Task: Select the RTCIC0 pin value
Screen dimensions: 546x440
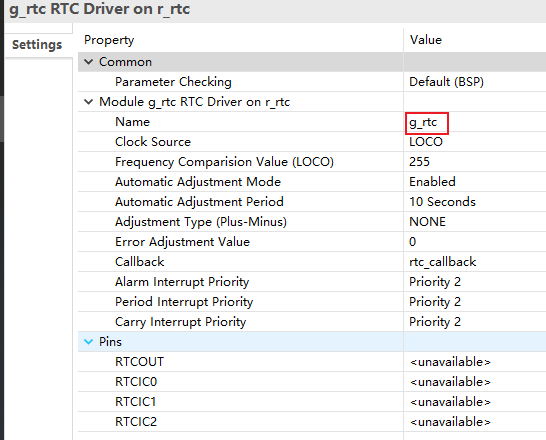Action: (x=475, y=382)
